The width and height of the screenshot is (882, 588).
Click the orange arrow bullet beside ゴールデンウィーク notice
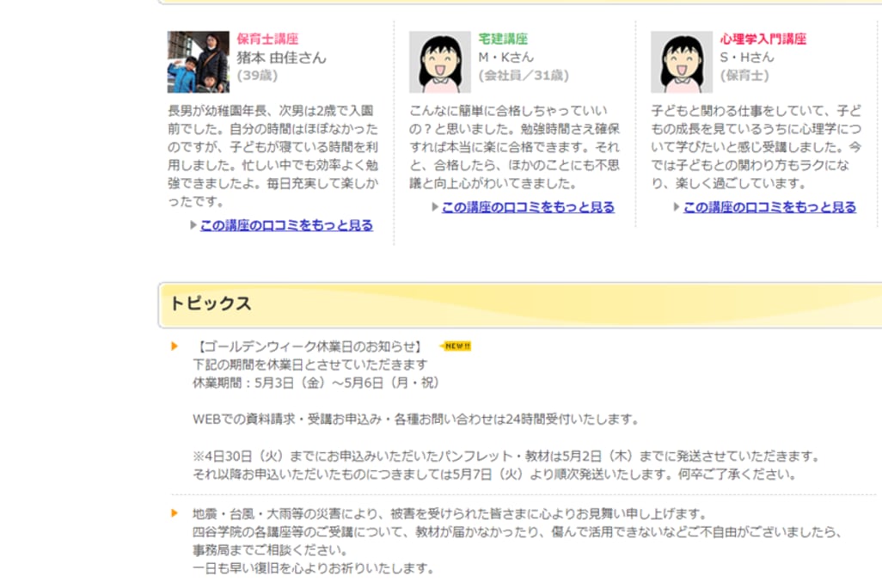pyautogui.click(x=175, y=346)
